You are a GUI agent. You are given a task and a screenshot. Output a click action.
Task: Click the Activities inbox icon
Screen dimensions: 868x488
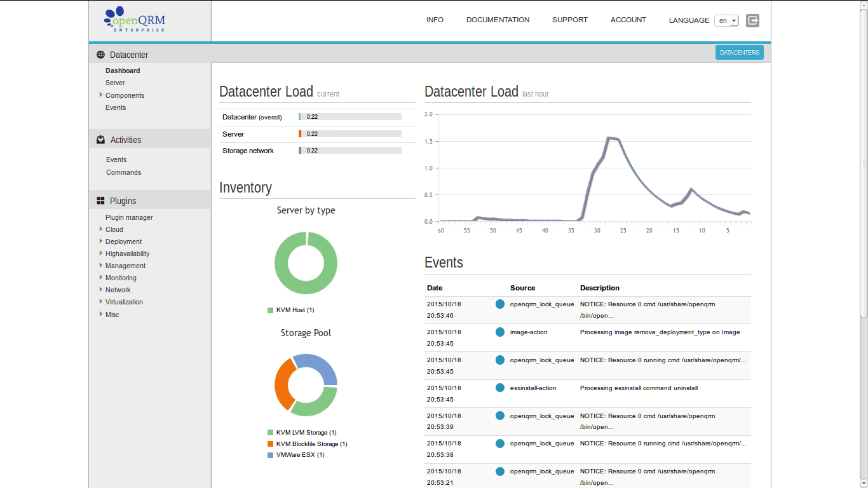click(x=100, y=140)
